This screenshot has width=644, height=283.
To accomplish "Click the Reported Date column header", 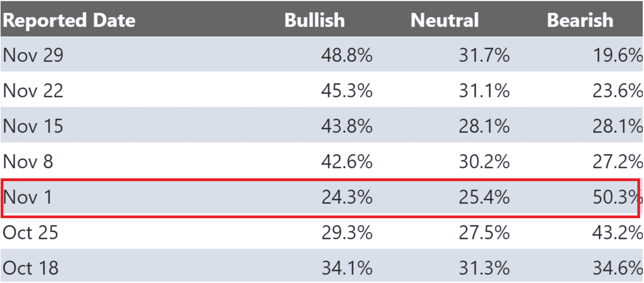I will point(69,21).
